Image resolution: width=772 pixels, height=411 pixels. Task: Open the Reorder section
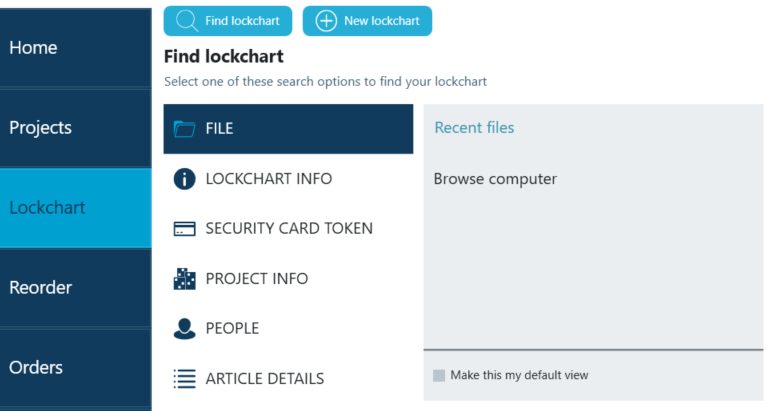[75, 288]
